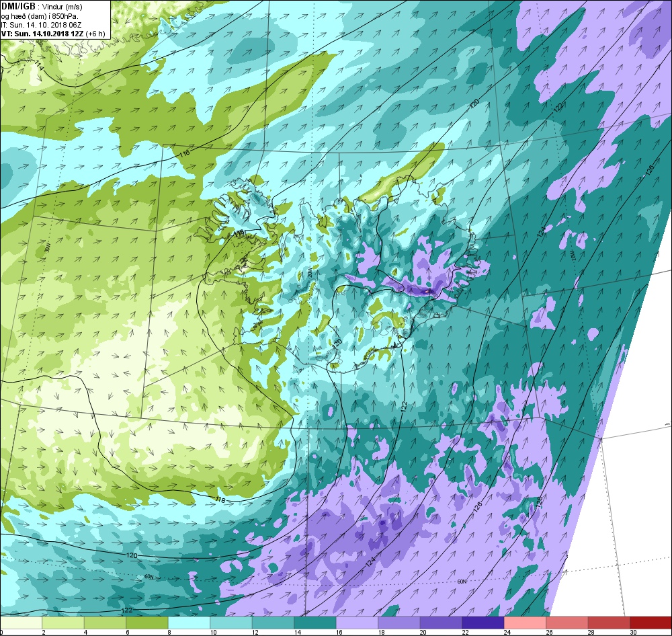The image size is (672, 636).
Task: Click the legend tick value 30
Action: point(633,632)
